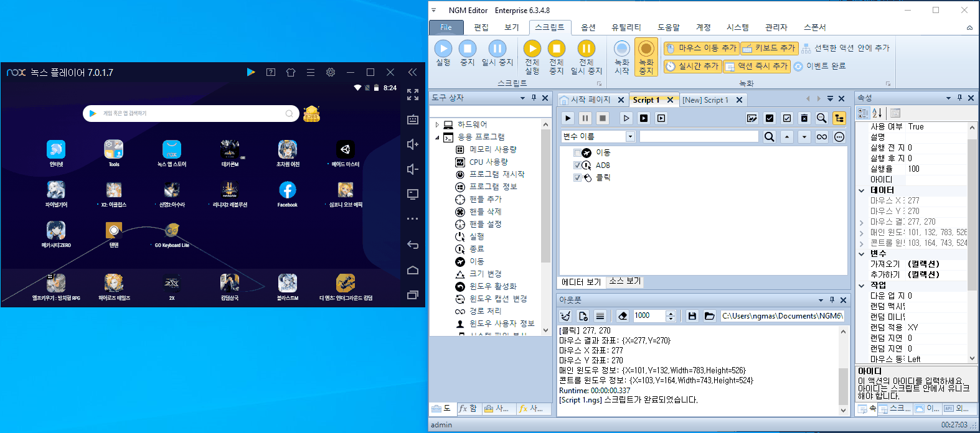Click the outlined uncheck icon in script toolbar
The image size is (980, 433).
(787, 118)
